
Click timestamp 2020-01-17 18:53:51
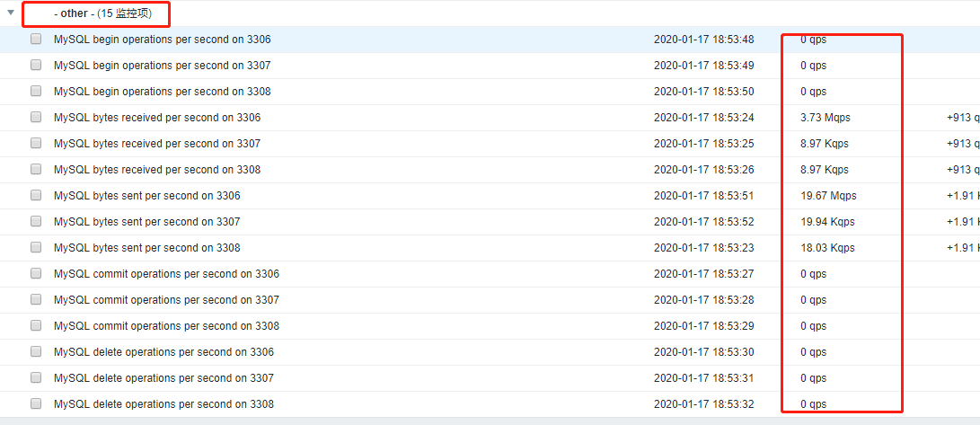pyautogui.click(x=703, y=196)
